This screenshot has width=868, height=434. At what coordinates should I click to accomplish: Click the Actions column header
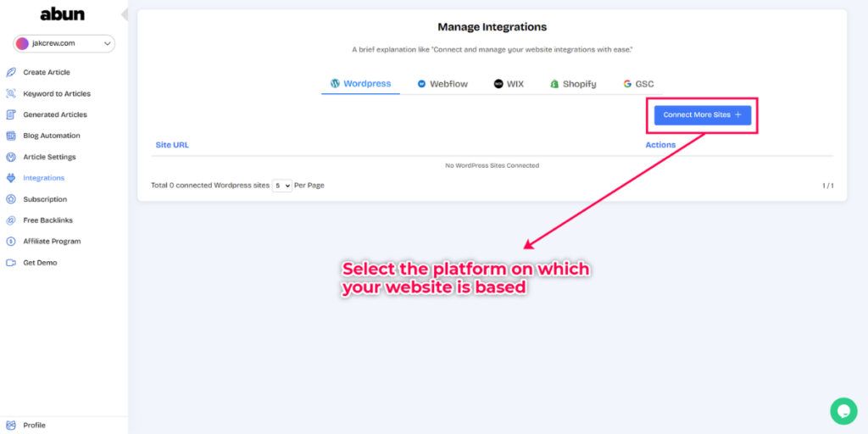point(660,145)
